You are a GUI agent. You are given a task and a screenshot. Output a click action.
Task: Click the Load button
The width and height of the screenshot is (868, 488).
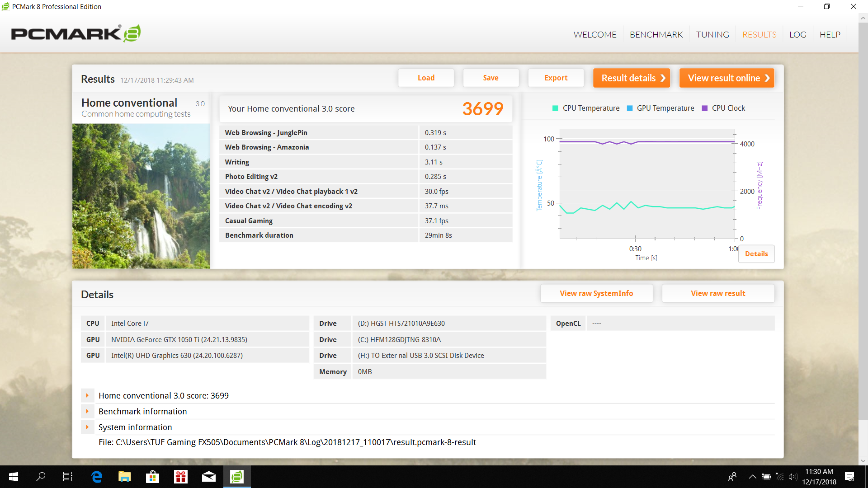426,78
